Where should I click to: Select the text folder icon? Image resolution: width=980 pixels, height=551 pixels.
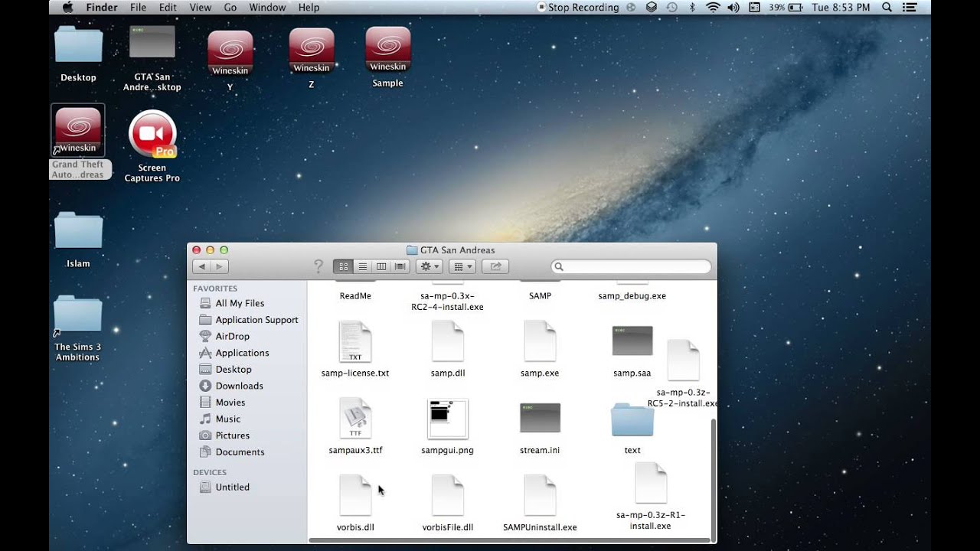pos(632,419)
